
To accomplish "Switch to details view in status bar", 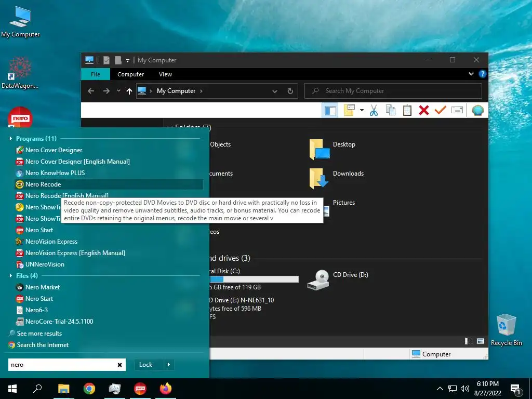I will tap(469, 341).
